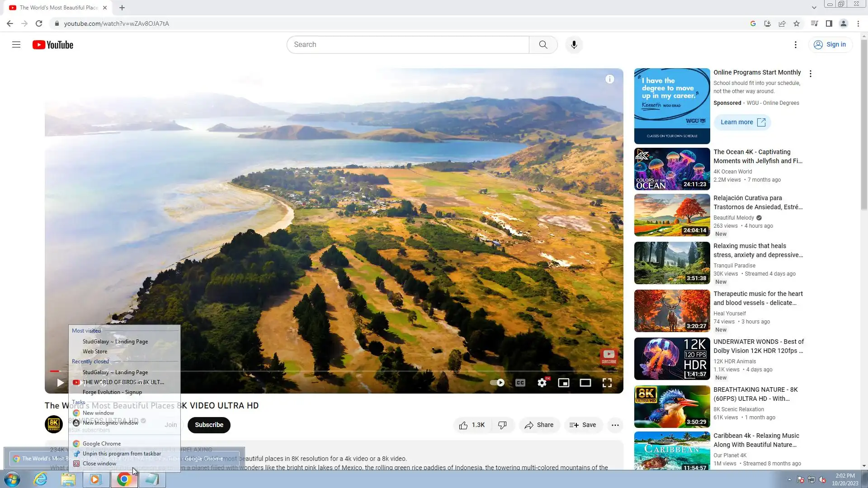Open more actions menu beside Save
Image resolution: width=868 pixels, height=488 pixels.
[x=615, y=425]
